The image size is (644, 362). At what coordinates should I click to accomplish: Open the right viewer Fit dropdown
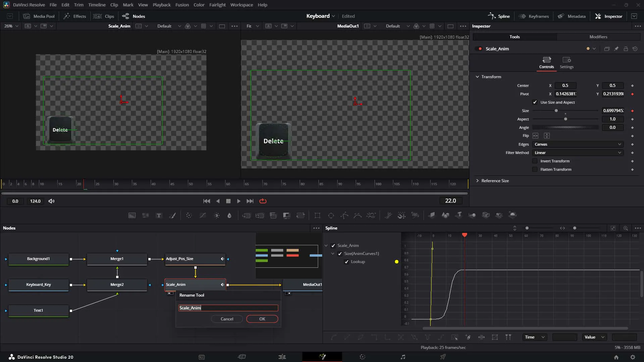tap(252, 26)
